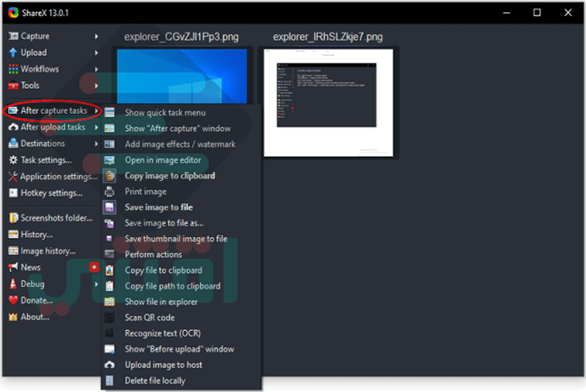The height and width of the screenshot is (392, 586).
Task: Click the News megaphone icon
Action: (13, 267)
